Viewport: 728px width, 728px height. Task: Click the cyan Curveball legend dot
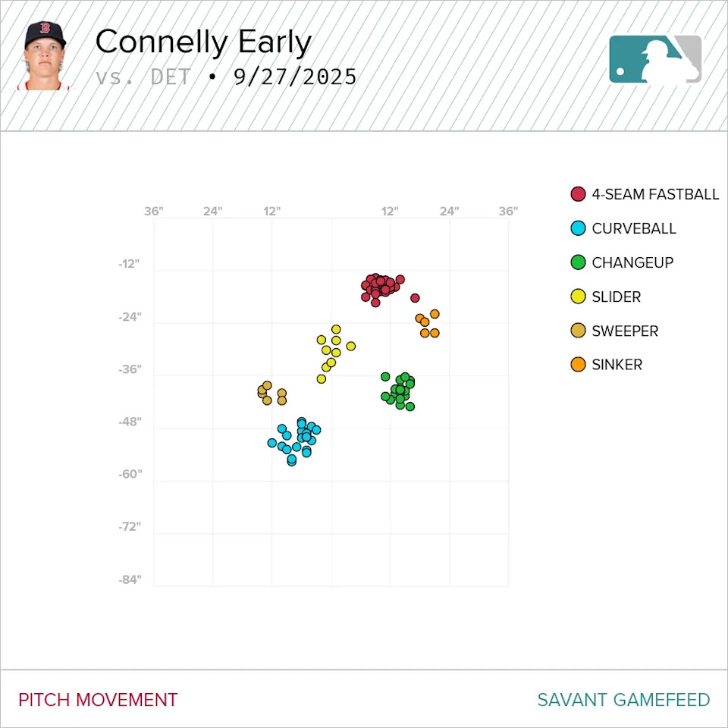point(579,229)
